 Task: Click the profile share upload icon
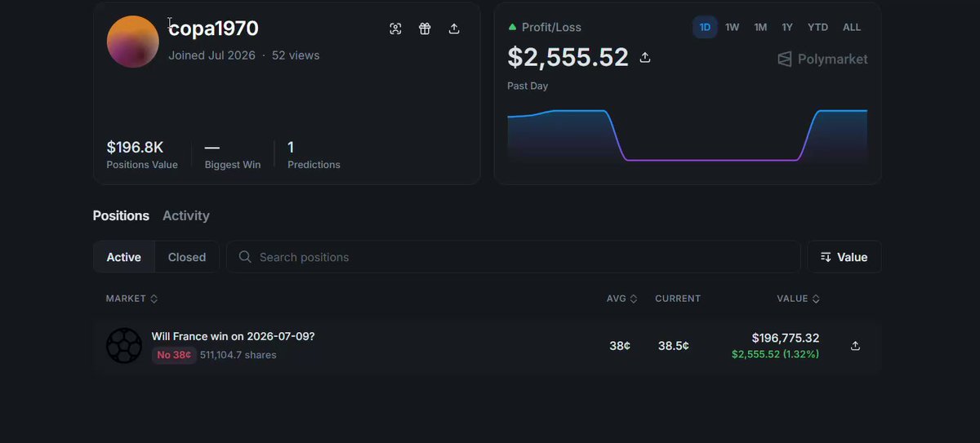click(x=454, y=29)
